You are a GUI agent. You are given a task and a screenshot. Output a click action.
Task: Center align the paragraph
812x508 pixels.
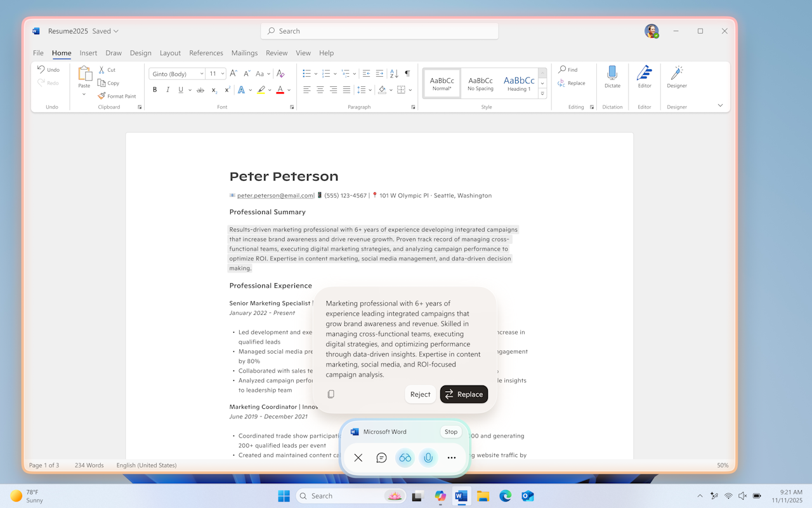coord(319,90)
